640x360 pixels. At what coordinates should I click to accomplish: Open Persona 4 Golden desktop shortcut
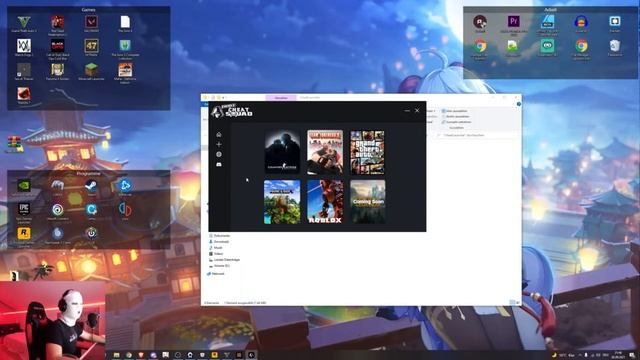point(58,71)
